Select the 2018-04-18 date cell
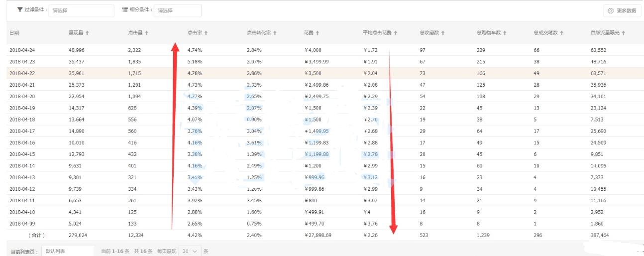 [x=23, y=120]
